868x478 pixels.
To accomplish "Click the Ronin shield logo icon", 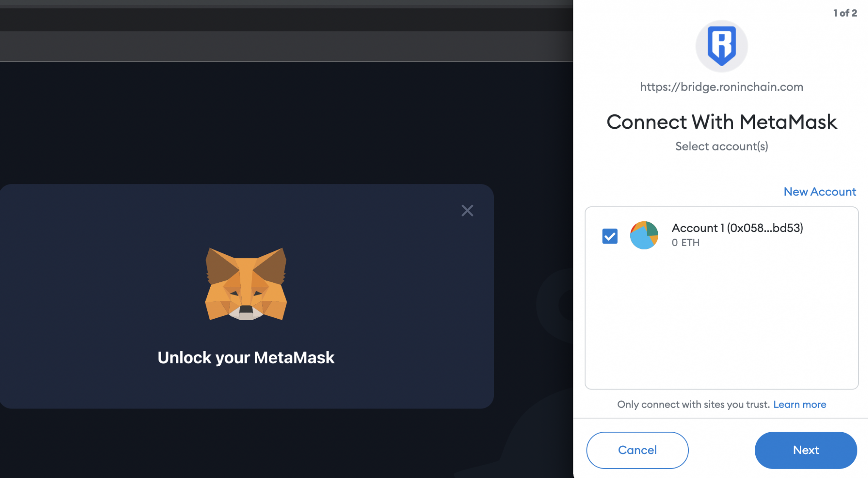I will pos(721,46).
